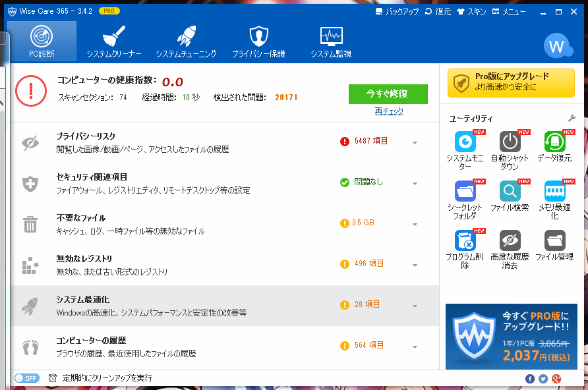Viewport: 588px width, 390px height.
Task: Click プライバシーリスク crossed-eye icon
Action: pos(30,143)
